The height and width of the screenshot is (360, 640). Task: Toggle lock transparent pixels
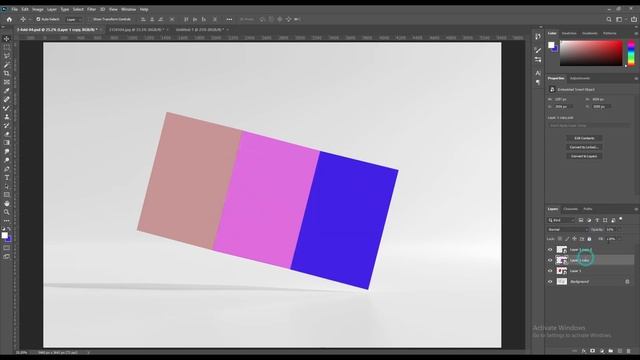click(x=560, y=239)
